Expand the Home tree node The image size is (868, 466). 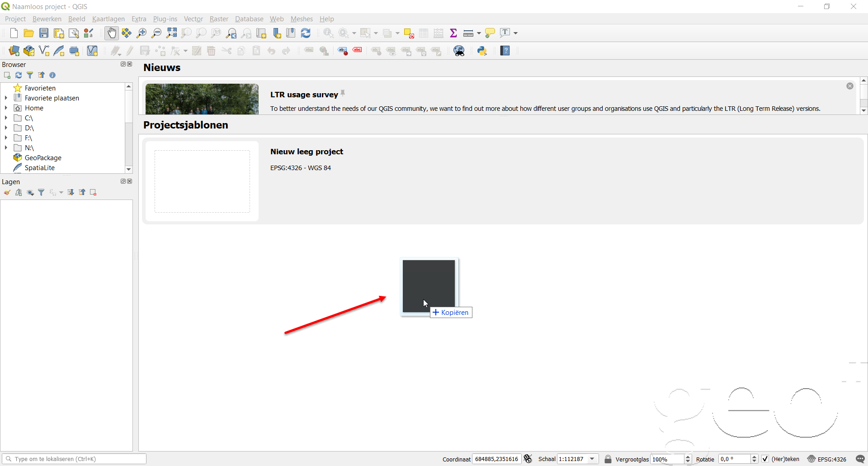[6, 108]
